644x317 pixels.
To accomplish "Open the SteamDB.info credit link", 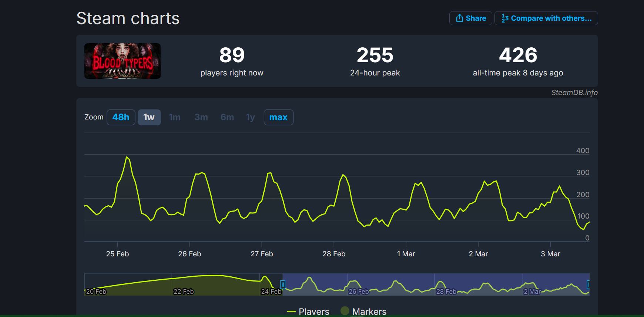I will [574, 92].
